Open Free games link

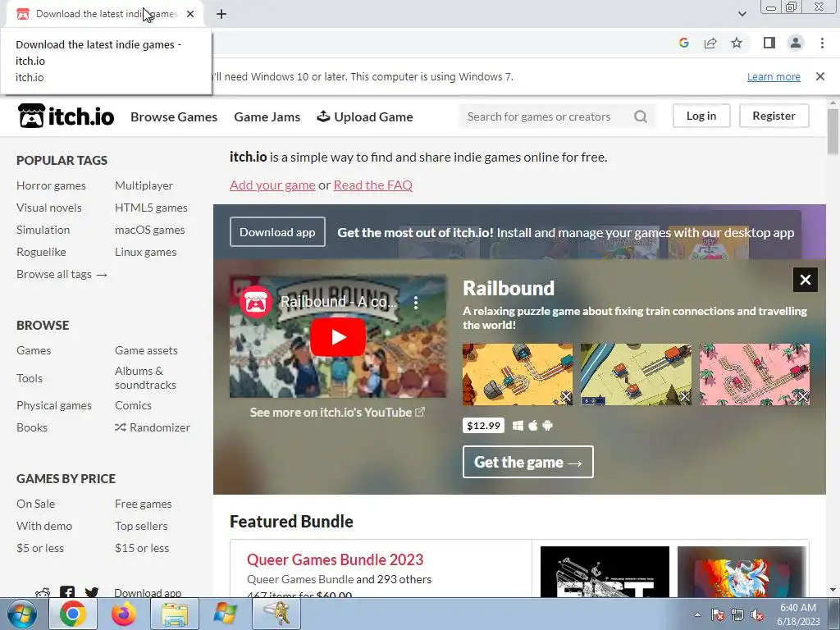(143, 504)
